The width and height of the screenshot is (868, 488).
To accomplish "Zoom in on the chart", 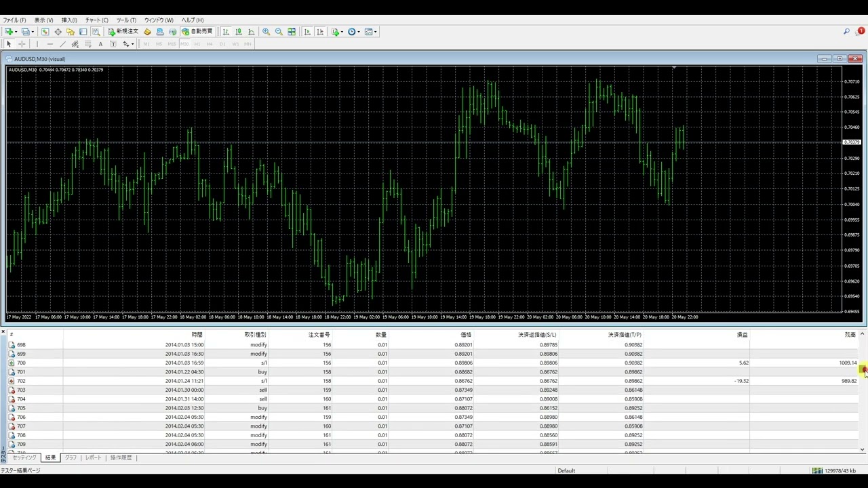I will click(x=266, y=32).
